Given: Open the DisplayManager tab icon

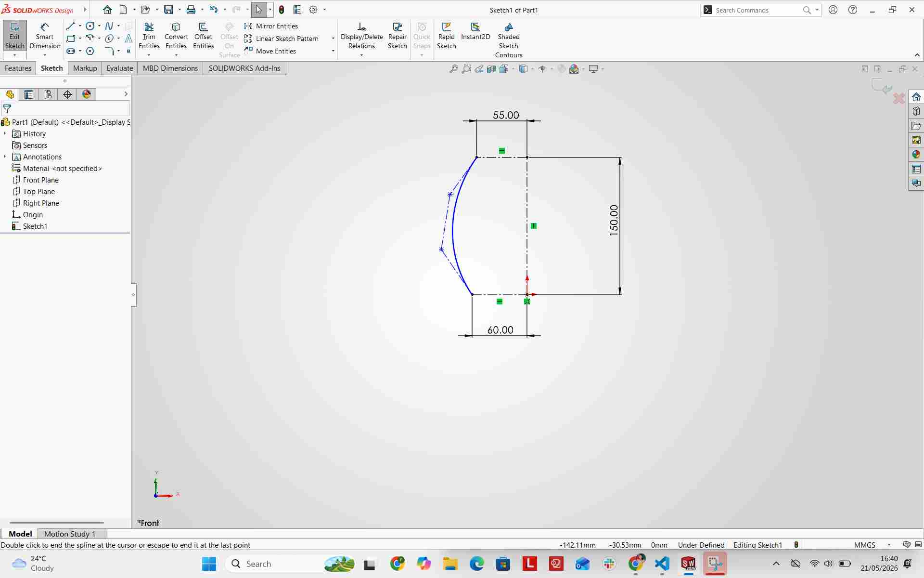Looking at the screenshot, I should click(87, 94).
